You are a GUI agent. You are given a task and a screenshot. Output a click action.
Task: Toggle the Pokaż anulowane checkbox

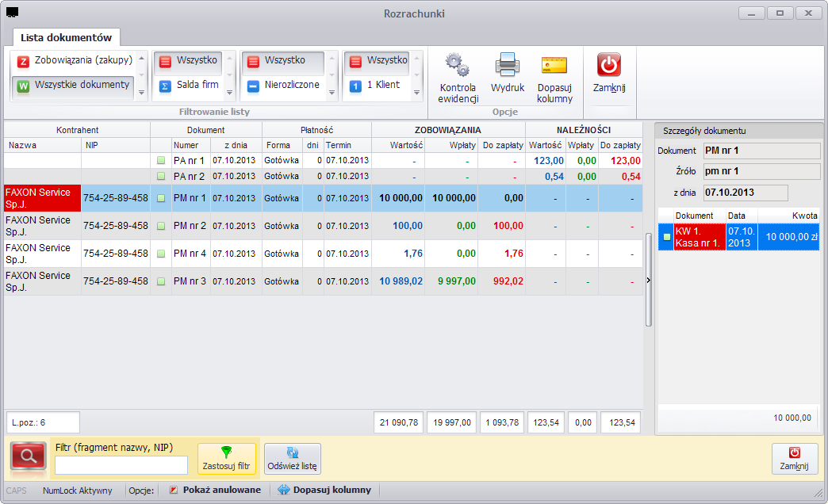pyautogui.click(x=173, y=490)
